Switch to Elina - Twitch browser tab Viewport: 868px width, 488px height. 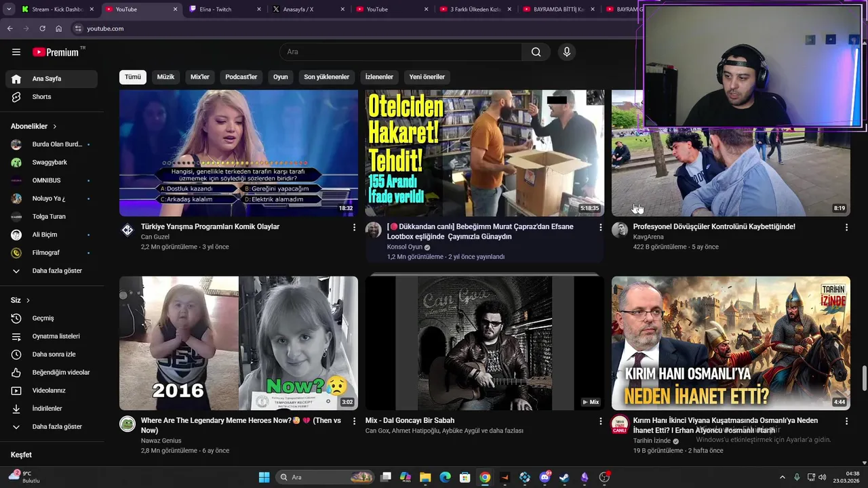[224, 9]
